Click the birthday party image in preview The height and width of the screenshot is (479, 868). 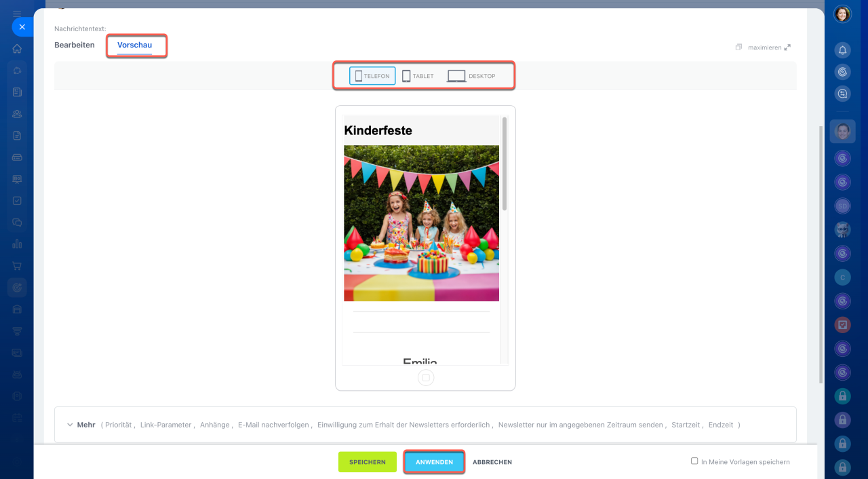(x=421, y=223)
